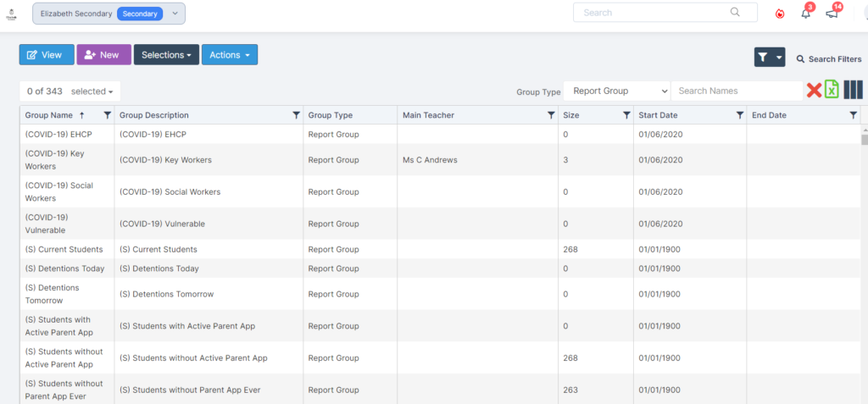Image resolution: width=868 pixels, height=404 pixels.
Task: Open the Elizabeth Secondary school selector
Action: pos(109,14)
